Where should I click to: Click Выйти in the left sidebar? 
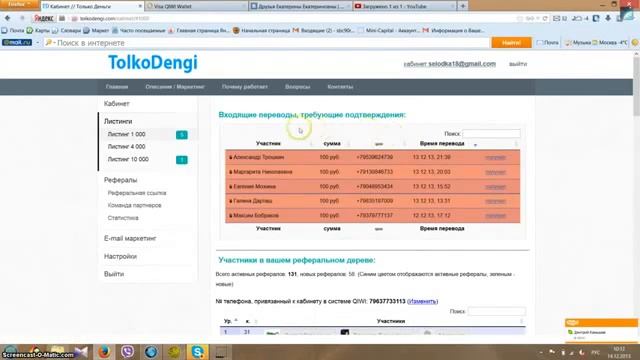click(113, 274)
